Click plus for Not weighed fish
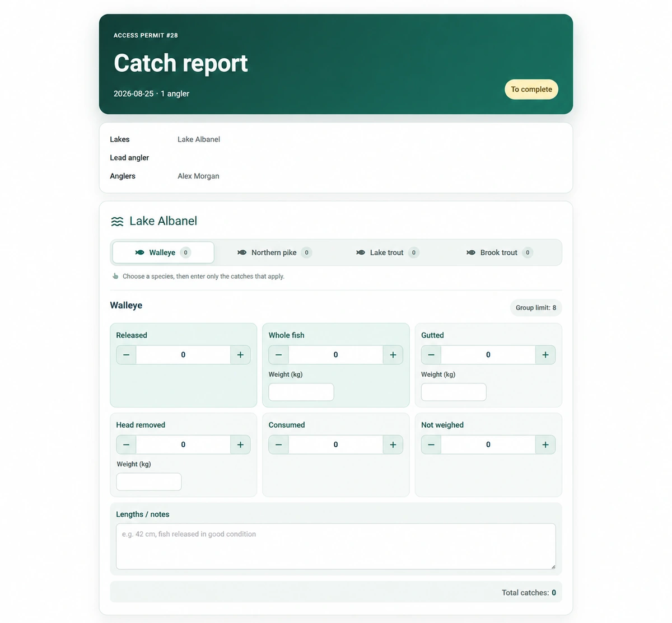The image size is (672, 623). (x=545, y=444)
